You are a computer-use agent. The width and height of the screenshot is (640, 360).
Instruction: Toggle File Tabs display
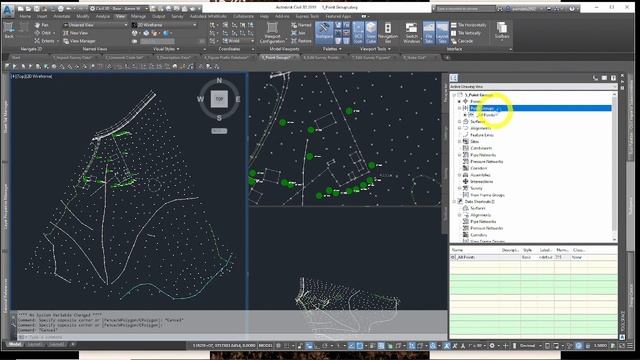tap(429, 33)
